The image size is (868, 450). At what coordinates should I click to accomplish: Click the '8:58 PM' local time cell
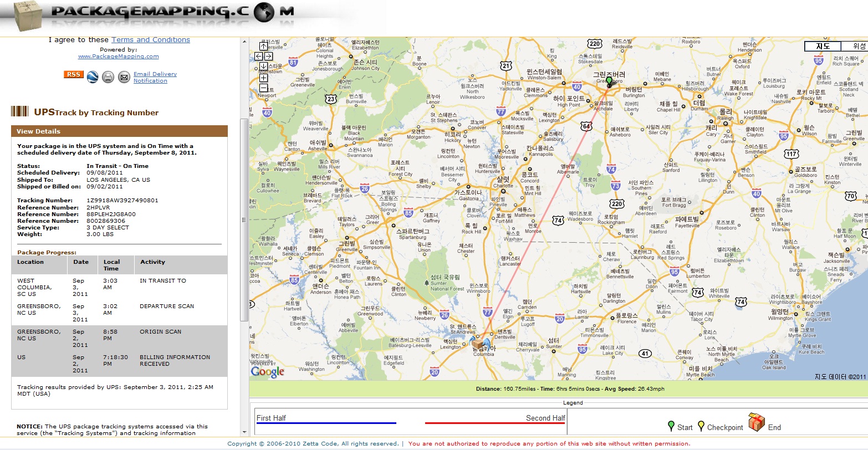click(x=110, y=335)
